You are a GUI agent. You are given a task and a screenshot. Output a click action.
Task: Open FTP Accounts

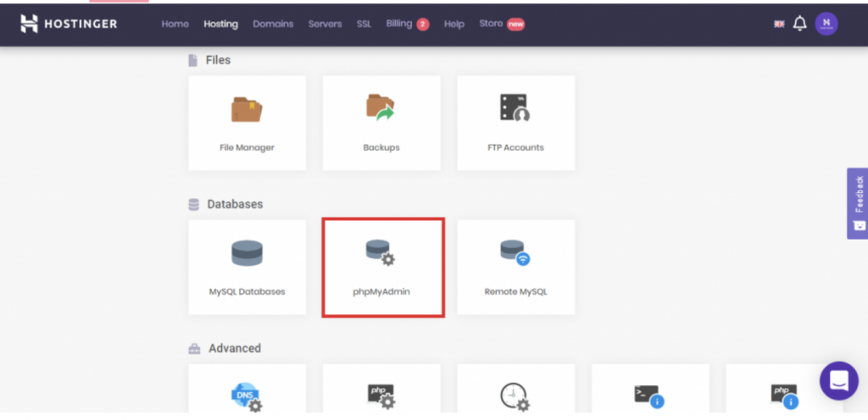(x=516, y=123)
